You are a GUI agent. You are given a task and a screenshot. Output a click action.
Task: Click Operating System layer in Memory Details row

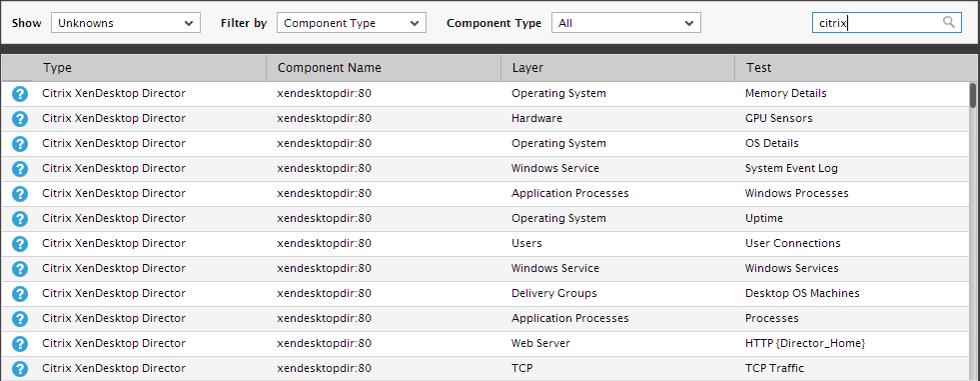coord(558,93)
